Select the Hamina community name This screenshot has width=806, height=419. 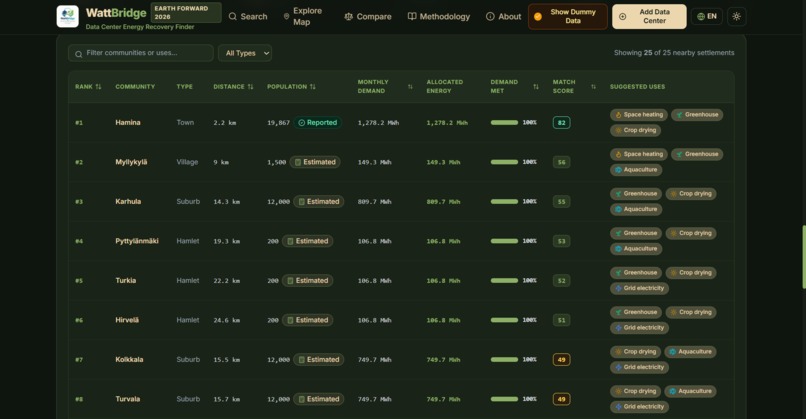[127, 122]
